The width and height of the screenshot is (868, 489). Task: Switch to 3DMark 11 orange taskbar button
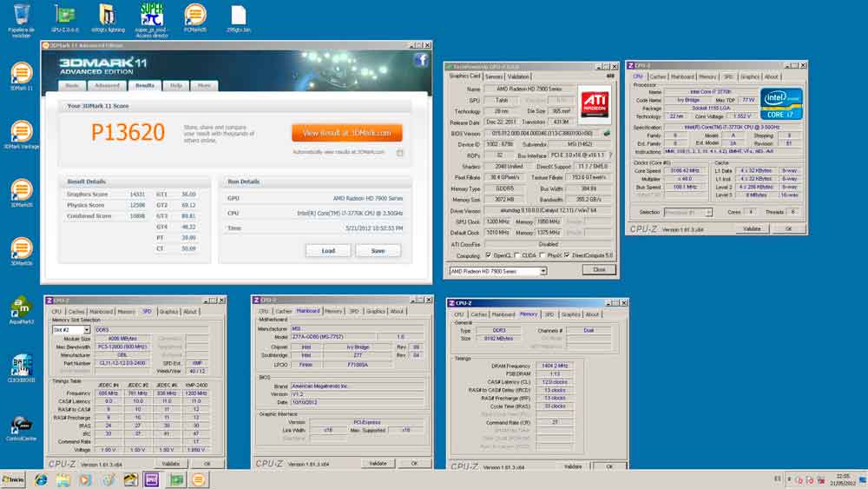click(198, 479)
